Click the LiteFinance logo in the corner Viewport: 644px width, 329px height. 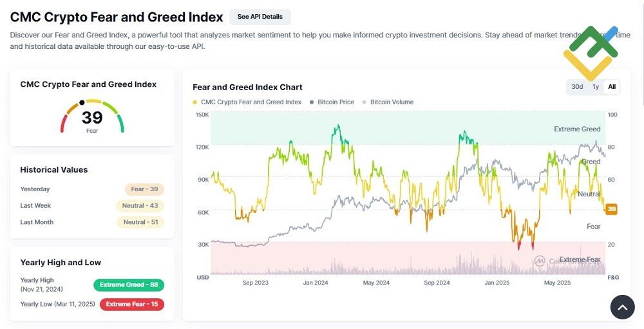(591, 53)
